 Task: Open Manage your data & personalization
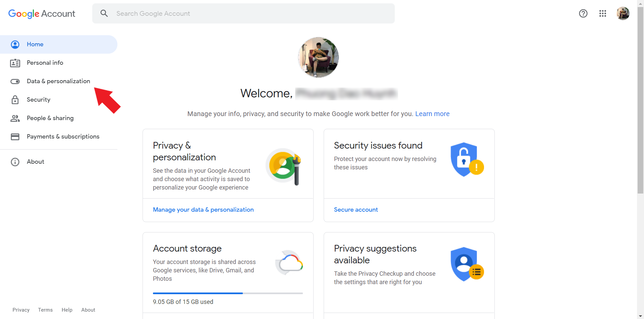[x=203, y=209]
